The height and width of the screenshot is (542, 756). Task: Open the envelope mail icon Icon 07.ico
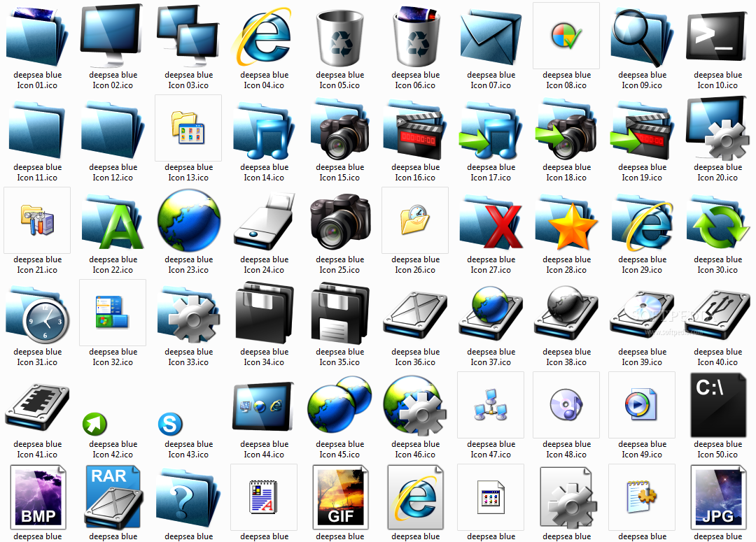pyautogui.click(x=491, y=38)
